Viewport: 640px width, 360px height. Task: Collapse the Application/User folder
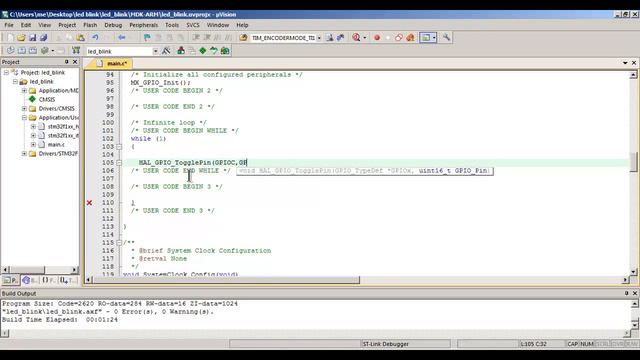tap(24, 117)
